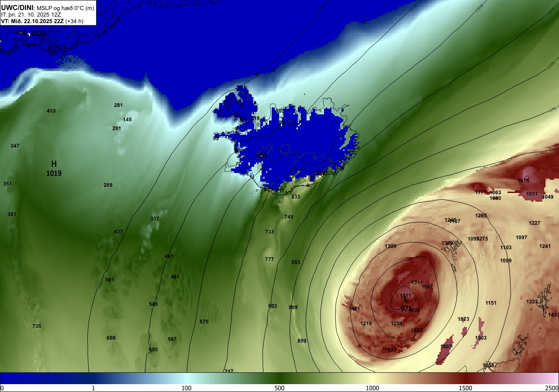559x392 pixels.
Task: Click the 1807 height value
Action: click(x=446, y=347)
